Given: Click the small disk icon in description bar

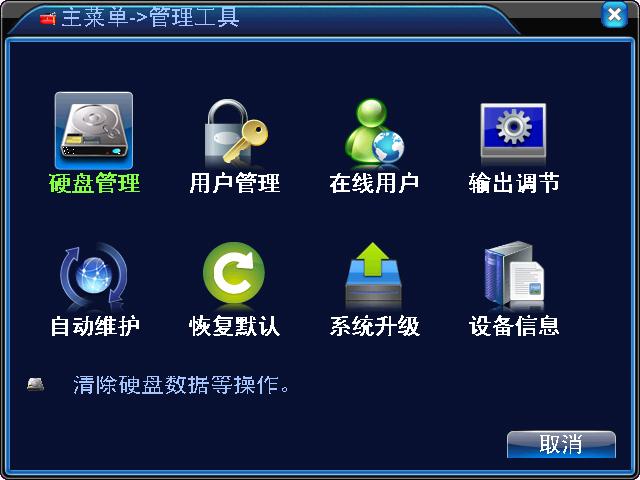Looking at the screenshot, I should point(36,384).
